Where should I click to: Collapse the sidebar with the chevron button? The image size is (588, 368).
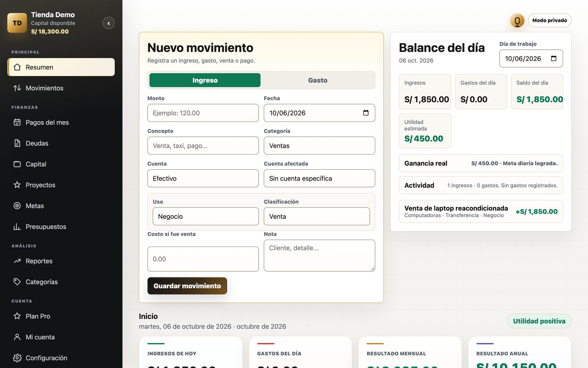108,23
